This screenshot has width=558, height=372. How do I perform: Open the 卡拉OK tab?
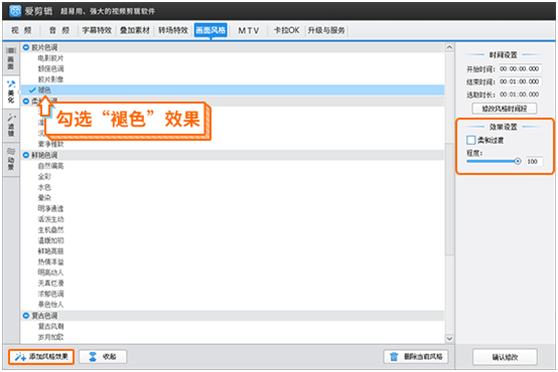[286, 31]
